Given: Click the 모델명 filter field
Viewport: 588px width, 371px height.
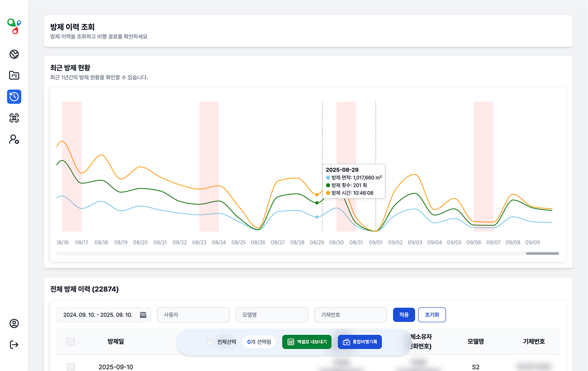Looking at the screenshot, I should (272, 315).
